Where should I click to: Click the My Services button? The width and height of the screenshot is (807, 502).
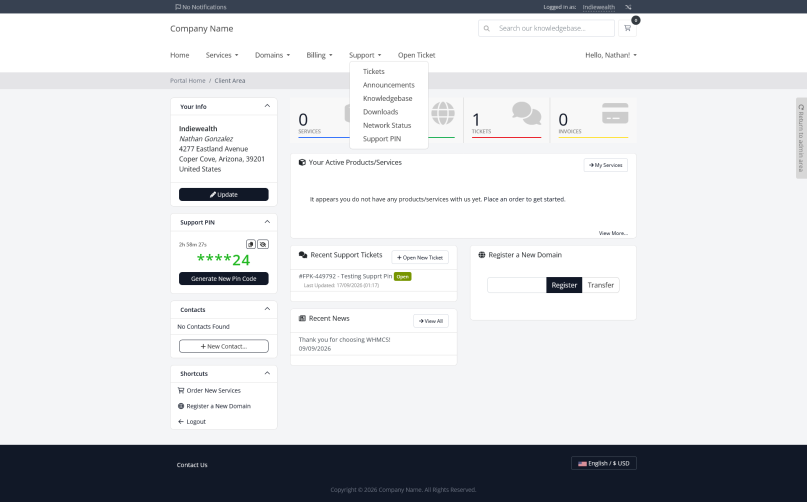point(606,165)
